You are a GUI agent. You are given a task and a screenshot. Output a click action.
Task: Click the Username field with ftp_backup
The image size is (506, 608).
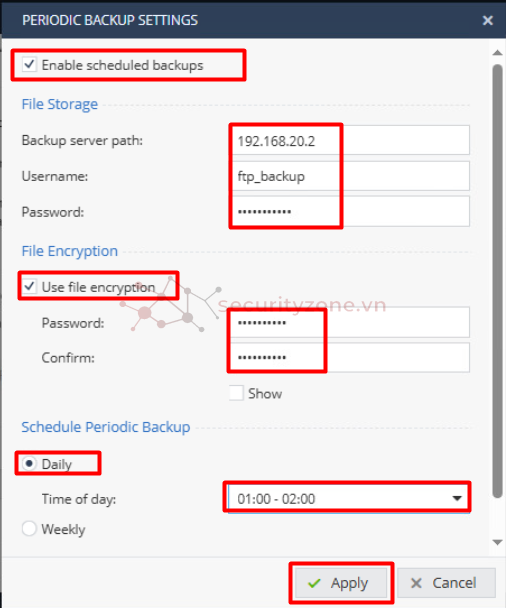[349, 176]
